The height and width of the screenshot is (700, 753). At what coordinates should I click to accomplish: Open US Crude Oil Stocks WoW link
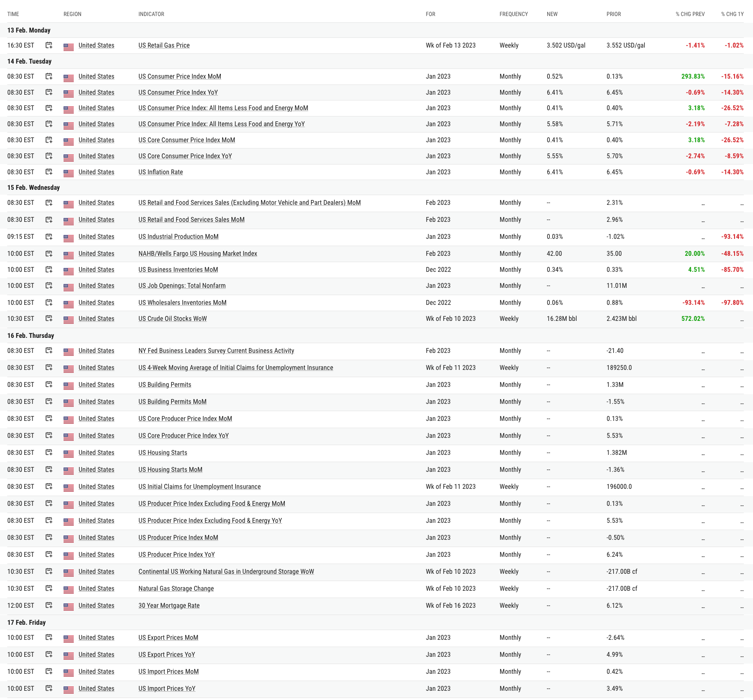point(173,318)
